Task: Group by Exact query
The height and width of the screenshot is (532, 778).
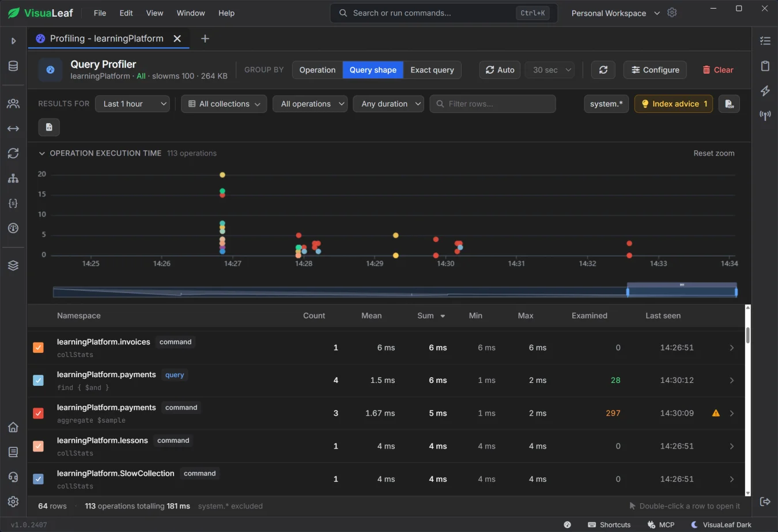Action: click(432, 70)
